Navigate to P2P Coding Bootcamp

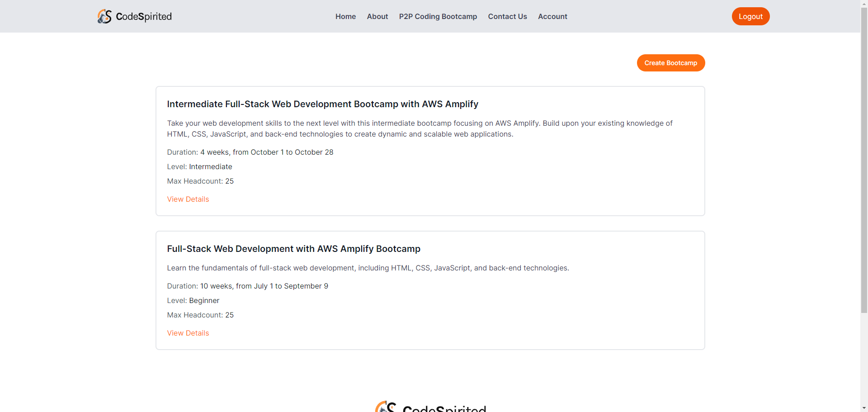point(438,16)
